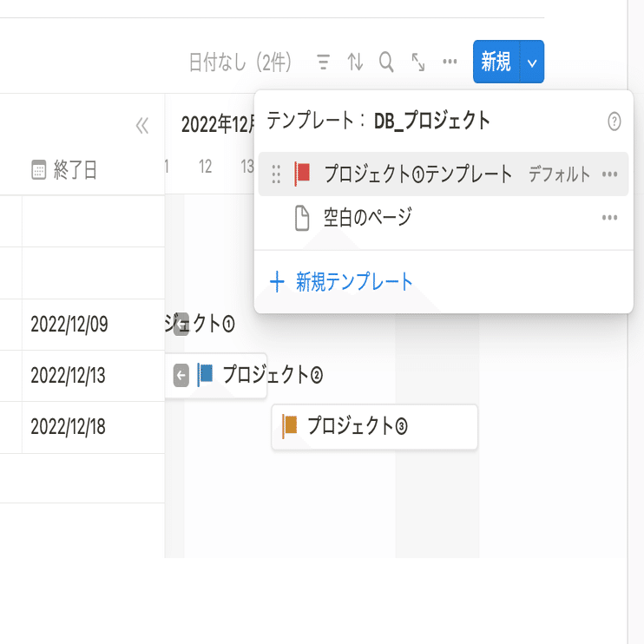Click back arrow beside プロジェクト②

[x=181, y=375]
